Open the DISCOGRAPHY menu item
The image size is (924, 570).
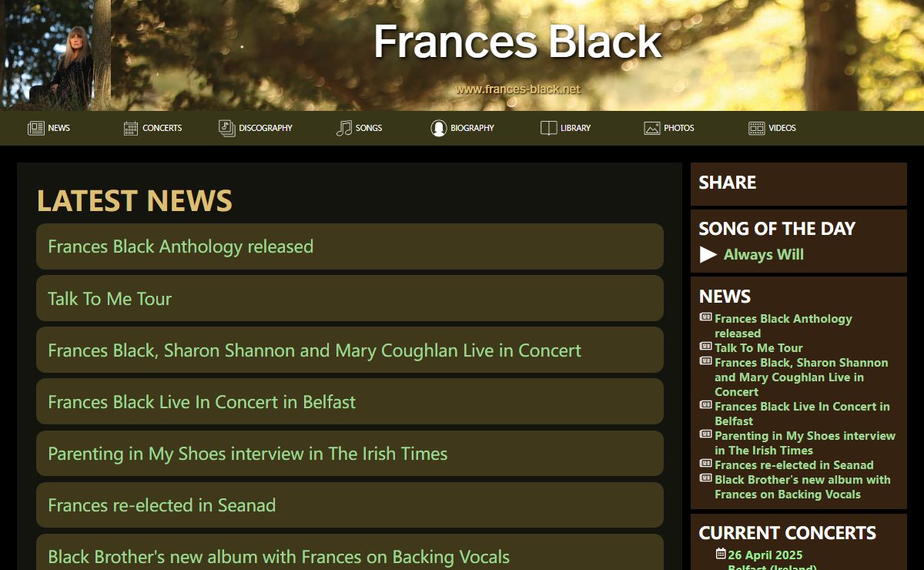pos(266,128)
